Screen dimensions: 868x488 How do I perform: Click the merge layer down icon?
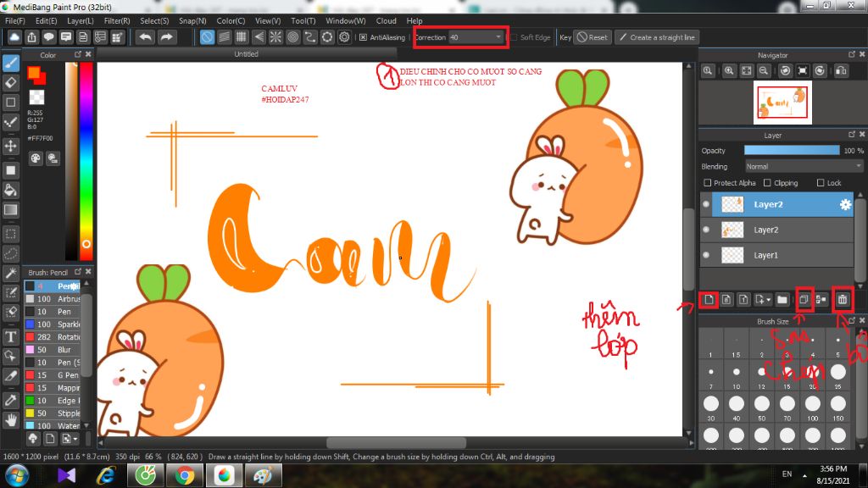click(x=821, y=300)
